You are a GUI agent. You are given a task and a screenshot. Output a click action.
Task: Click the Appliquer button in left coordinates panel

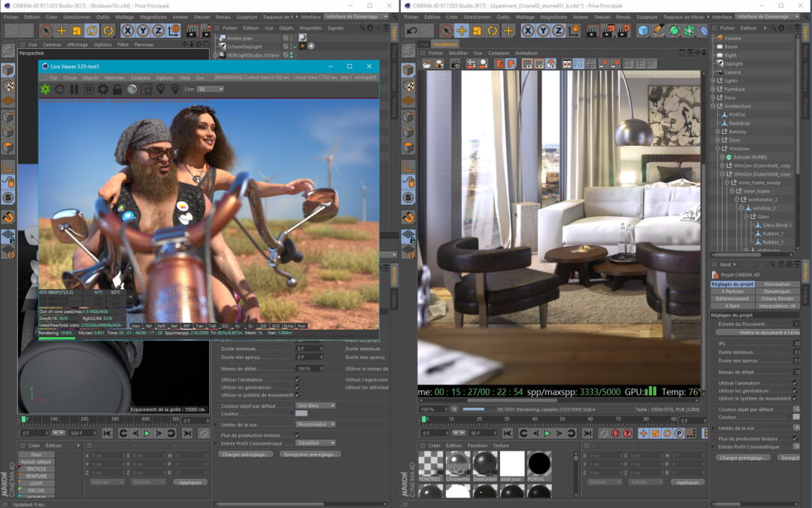coord(190,482)
